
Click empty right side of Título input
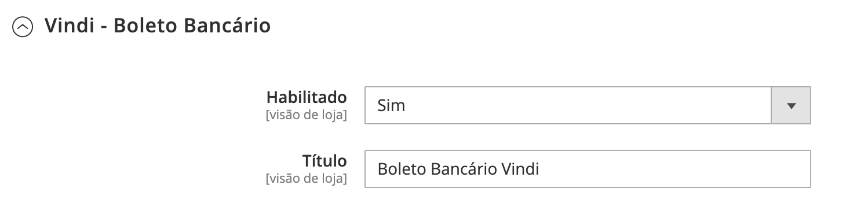[x=672, y=169]
